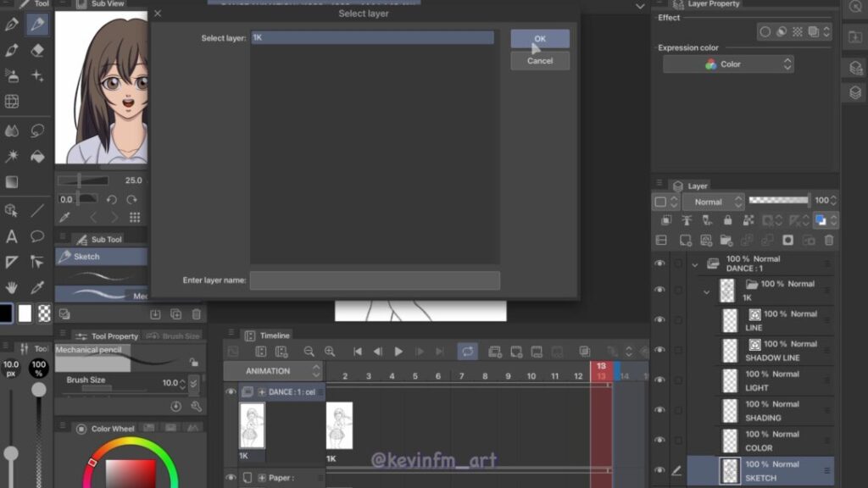Go to the first frame in timeline
Image resolution: width=868 pixels, height=488 pixels.
click(x=358, y=352)
